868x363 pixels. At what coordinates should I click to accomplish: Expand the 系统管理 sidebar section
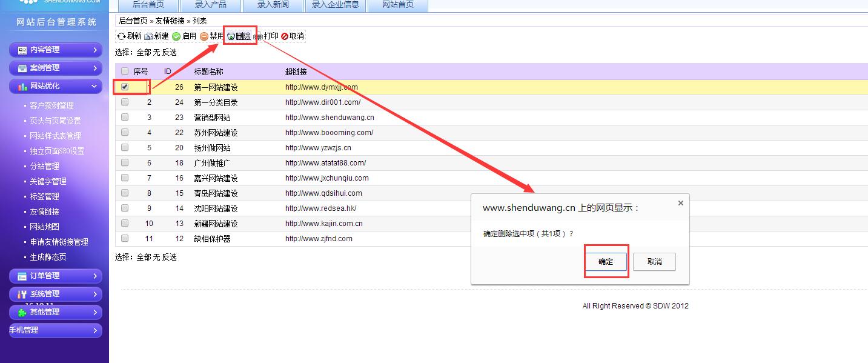[56, 294]
